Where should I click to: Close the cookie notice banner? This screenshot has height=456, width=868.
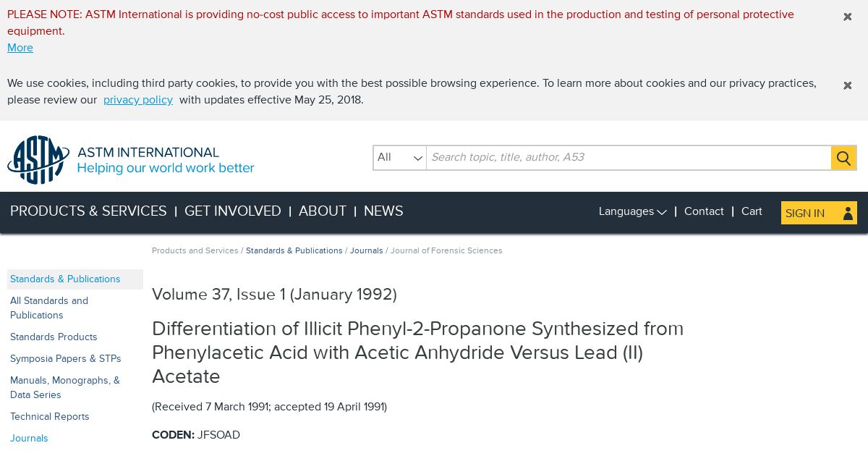[848, 85]
